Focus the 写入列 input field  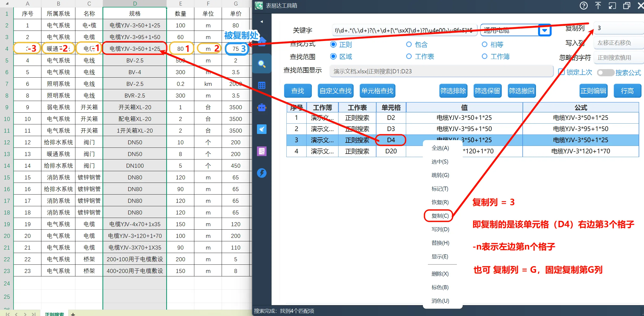[618, 43]
